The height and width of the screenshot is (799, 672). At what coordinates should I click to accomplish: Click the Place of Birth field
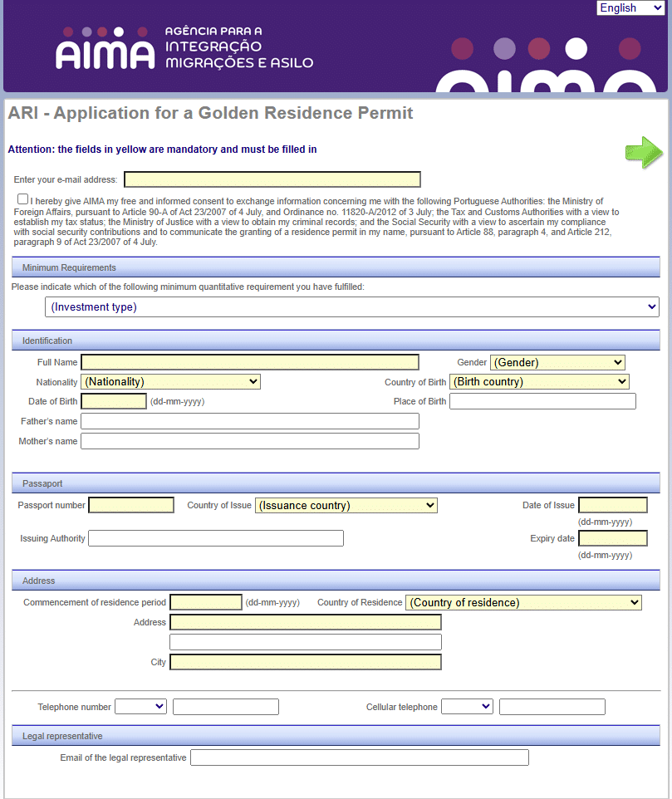(542, 401)
